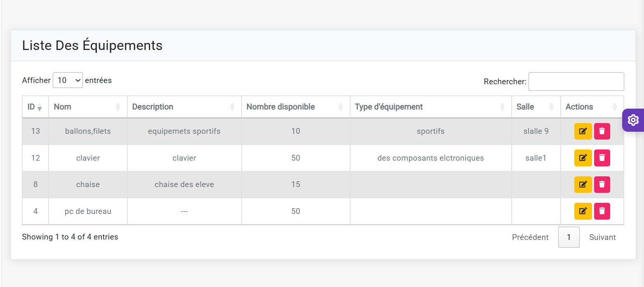Edit the ballons,filets equipment row
This screenshot has height=287, width=644.
coord(583,131)
